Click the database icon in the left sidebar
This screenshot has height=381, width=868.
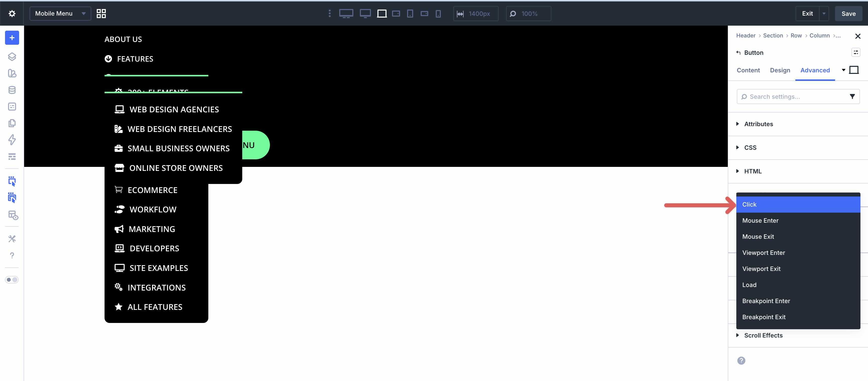pos(12,90)
